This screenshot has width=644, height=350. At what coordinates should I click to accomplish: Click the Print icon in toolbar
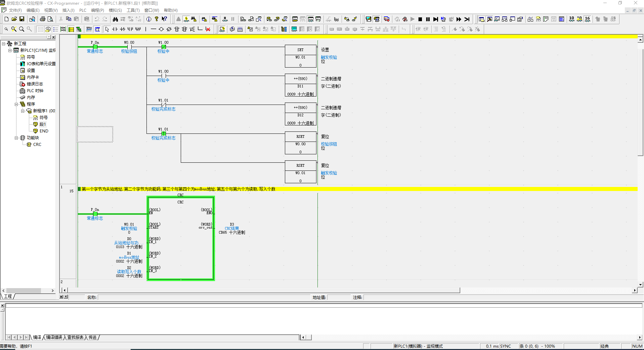click(43, 19)
